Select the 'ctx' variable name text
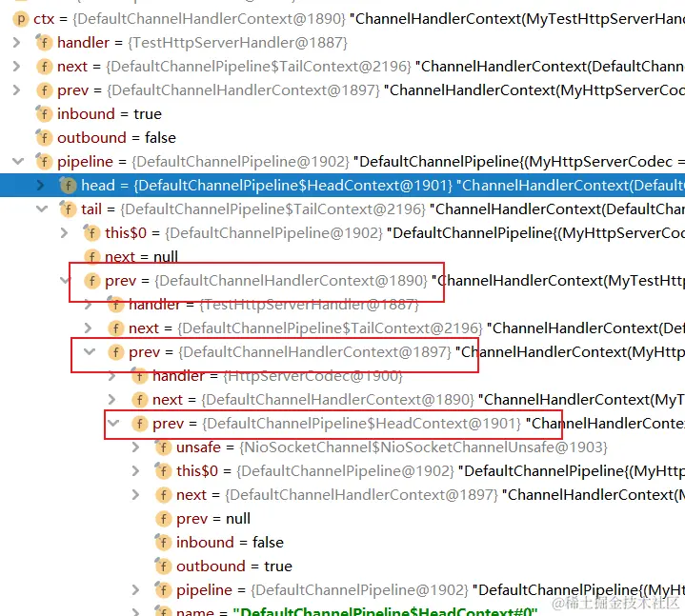This screenshot has height=616, width=685. tap(44, 19)
